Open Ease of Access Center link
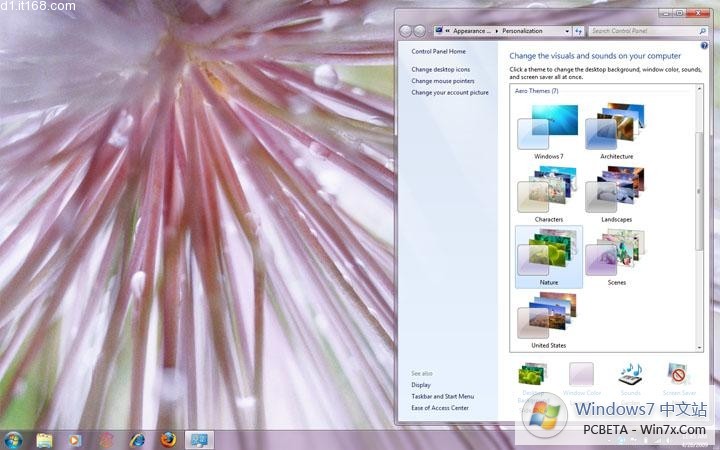This screenshot has height=450, width=720. [440, 408]
